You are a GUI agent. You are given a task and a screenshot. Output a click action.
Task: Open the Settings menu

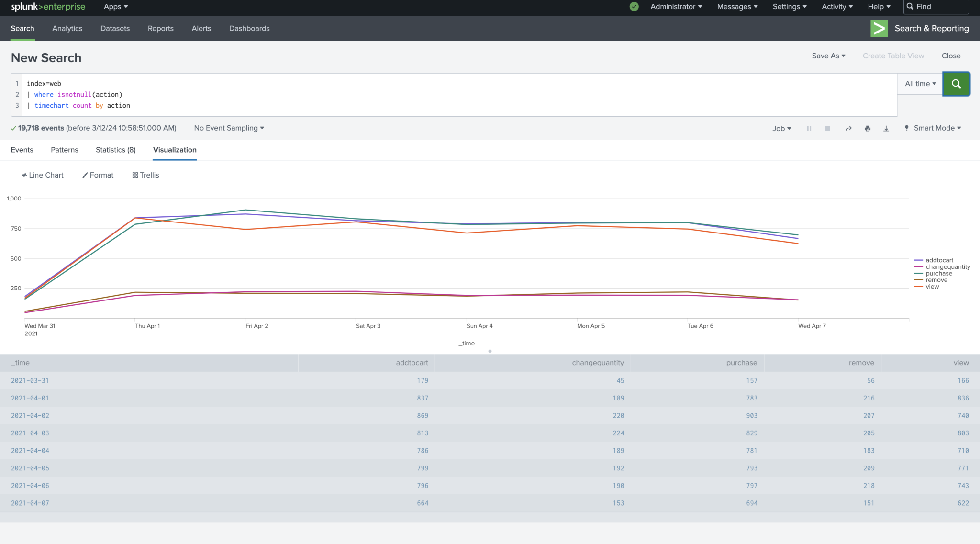point(789,7)
